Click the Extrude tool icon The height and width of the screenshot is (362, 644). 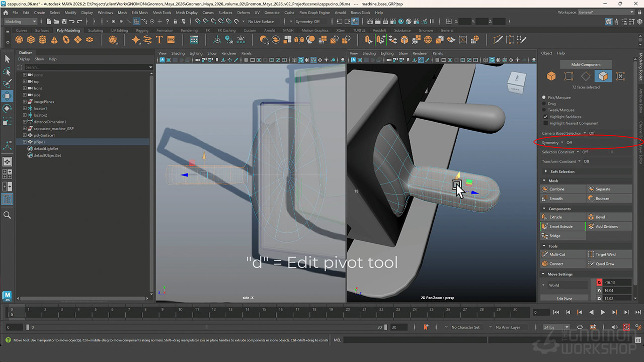[545, 217]
